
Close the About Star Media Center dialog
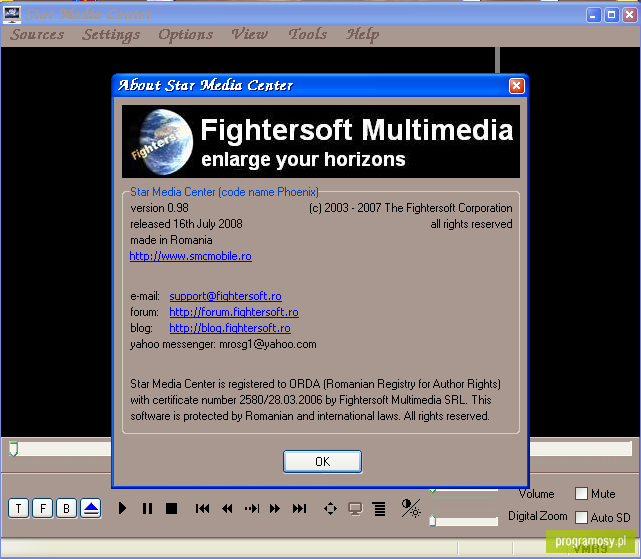[517, 86]
